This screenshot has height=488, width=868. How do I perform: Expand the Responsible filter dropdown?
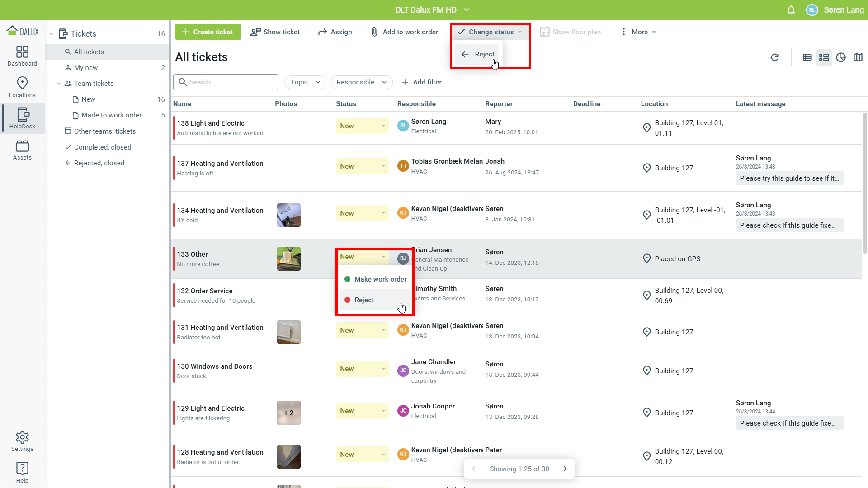click(361, 82)
